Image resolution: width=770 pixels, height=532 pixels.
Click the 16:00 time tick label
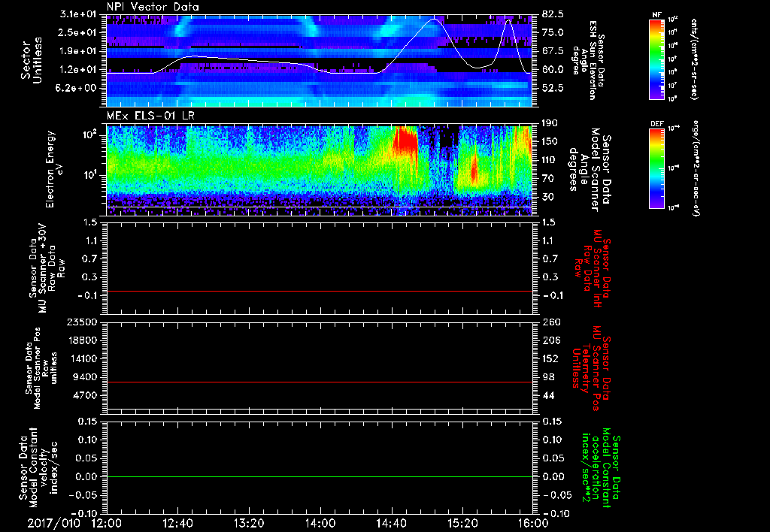pyautogui.click(x=533, y=523)
